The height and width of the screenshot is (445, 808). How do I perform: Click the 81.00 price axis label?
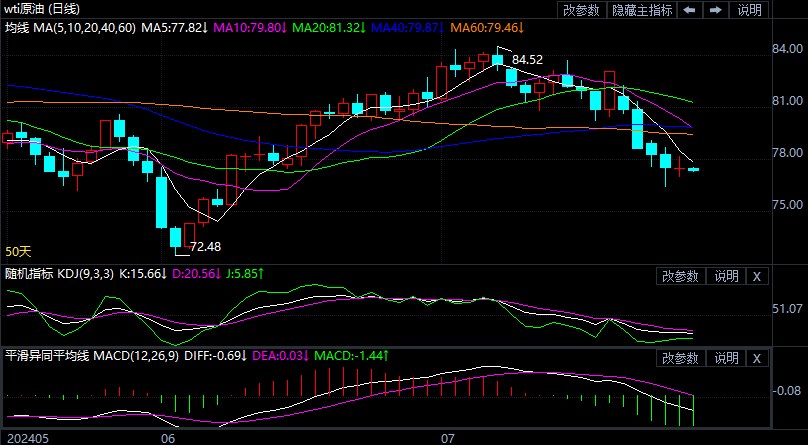pos(788,100)
